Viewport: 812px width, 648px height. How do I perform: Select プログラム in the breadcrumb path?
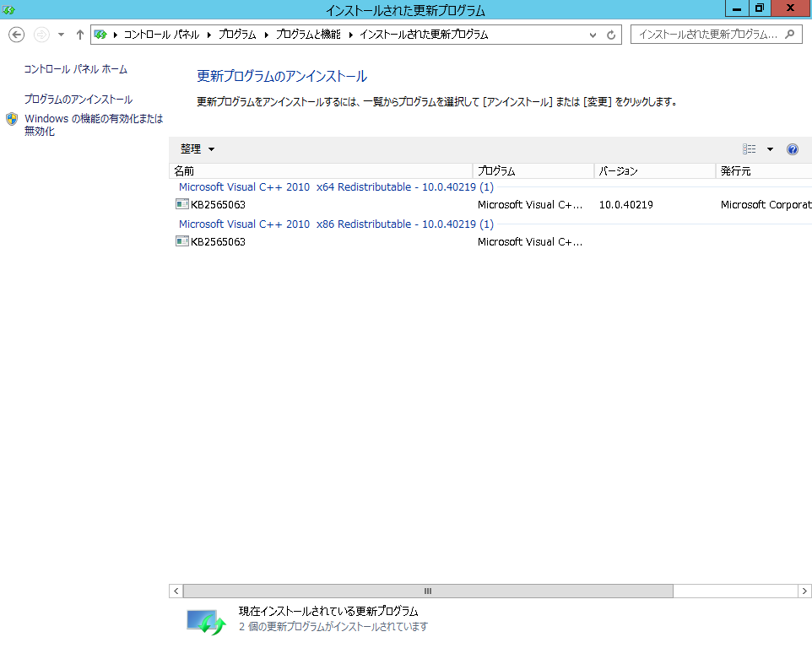(237, 35)
